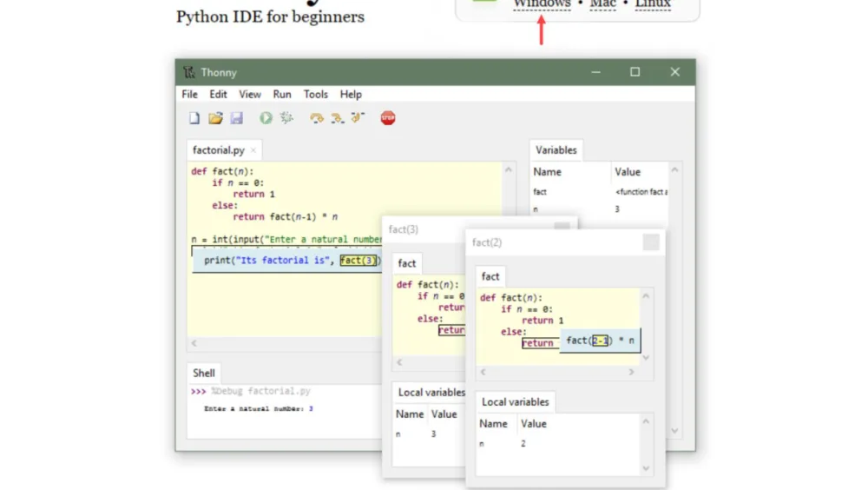This screenshot has height=490, width=868.
Task: Minimize the Thonny window
Action: [x=595, y=72]
